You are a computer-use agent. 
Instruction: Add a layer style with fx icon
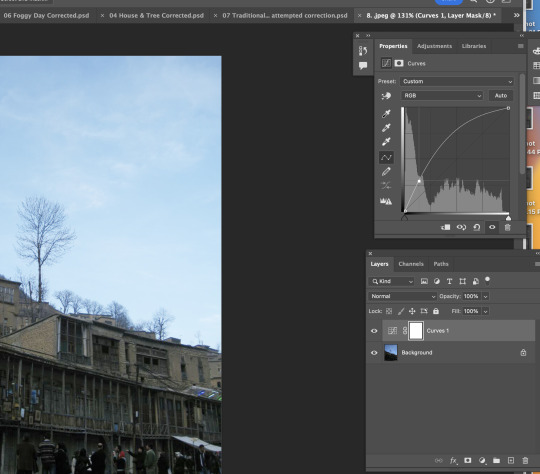click(454, 461)
